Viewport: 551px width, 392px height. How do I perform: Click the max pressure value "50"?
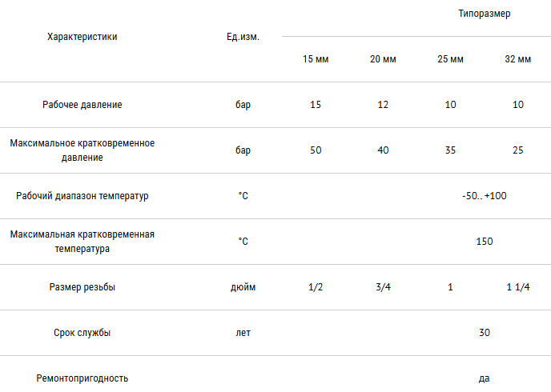(x=316, y=150)
